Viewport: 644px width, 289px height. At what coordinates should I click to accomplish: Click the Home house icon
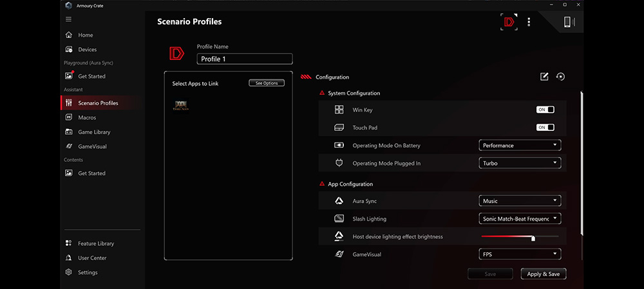[69, 35]
